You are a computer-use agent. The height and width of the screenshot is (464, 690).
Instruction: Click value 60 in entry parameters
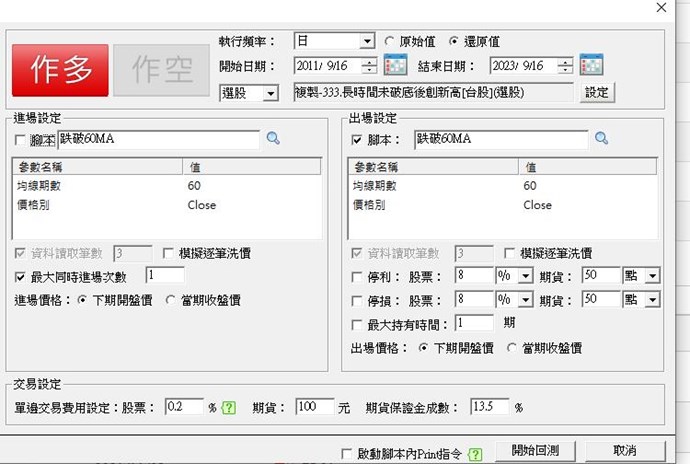coord(194,186)
